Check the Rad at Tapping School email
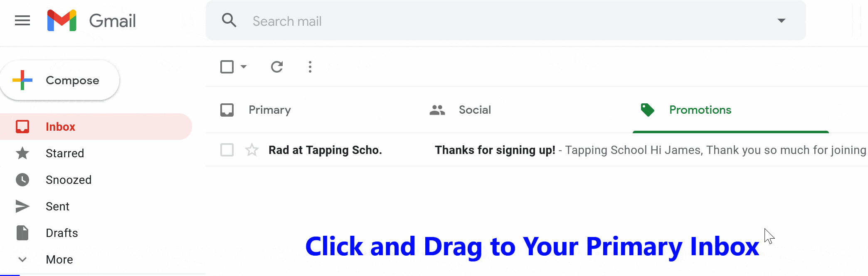The image size is (868, 276). click(x=227, y=150)
